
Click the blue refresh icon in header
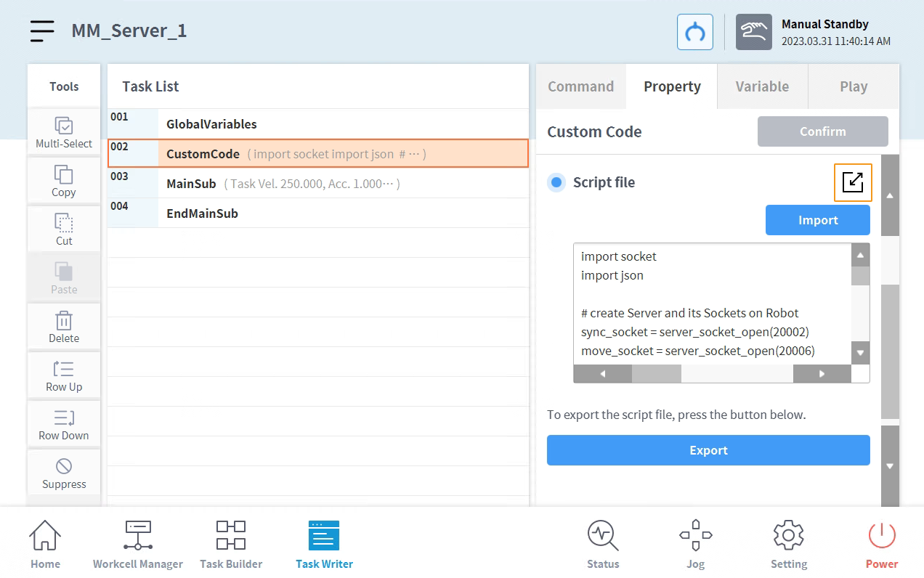(x=694, y=32)
